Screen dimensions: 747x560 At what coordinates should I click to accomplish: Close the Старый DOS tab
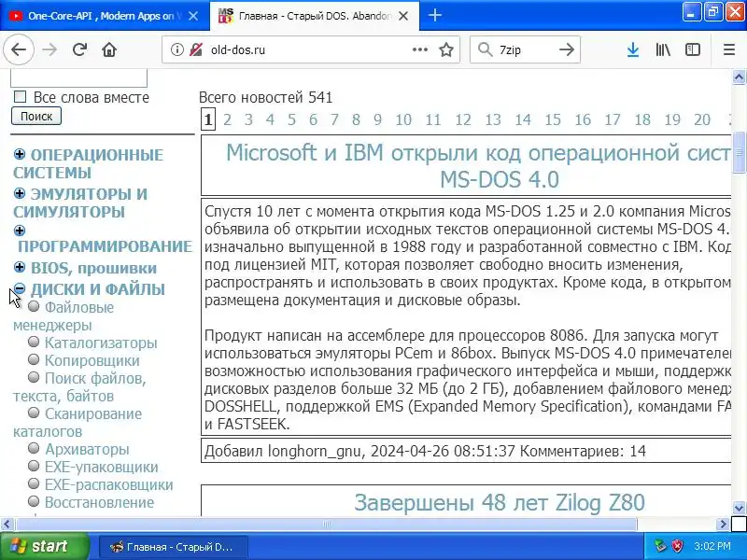403,16
